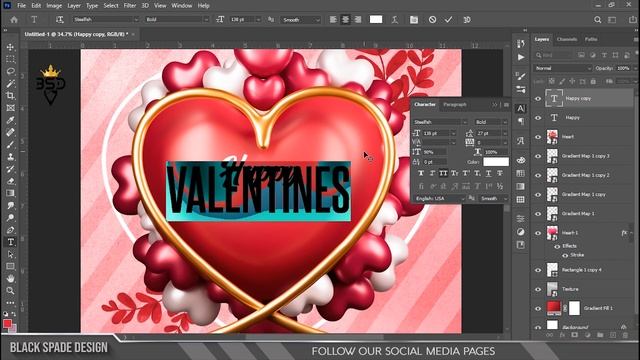Select the Zoom tool

click(10, 291)
